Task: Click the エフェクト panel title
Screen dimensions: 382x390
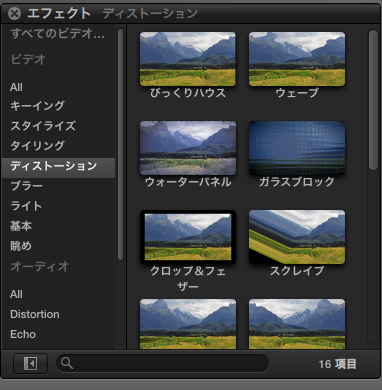Action: point(59,14)
